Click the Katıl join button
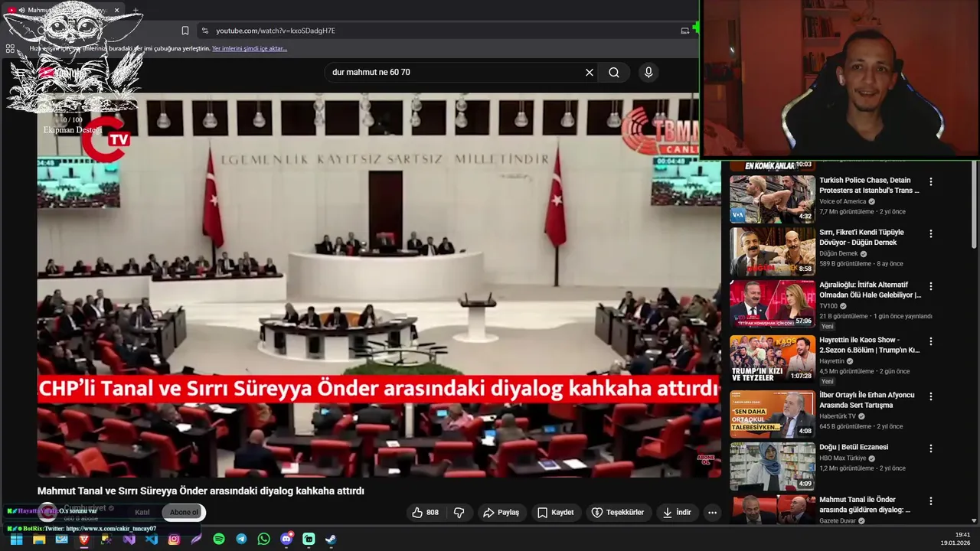Viewport: 980px width, 551px height. [x=142, y=512]
